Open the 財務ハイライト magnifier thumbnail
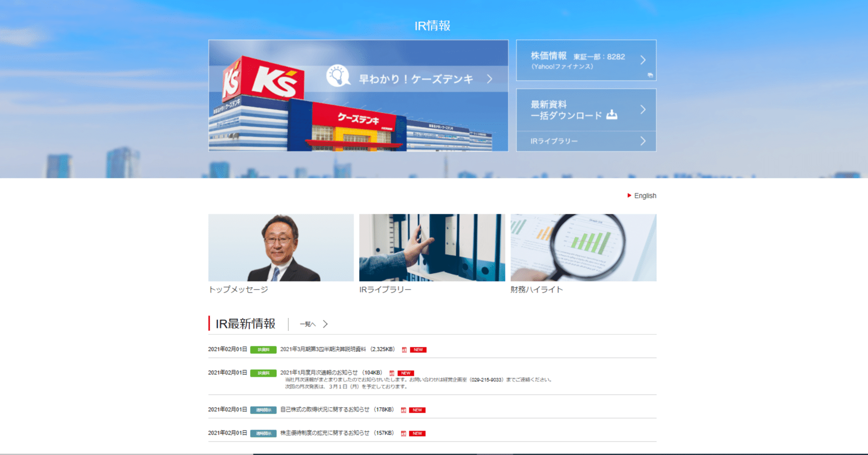This screenshot has width=868, height=455. coord(583,248)
